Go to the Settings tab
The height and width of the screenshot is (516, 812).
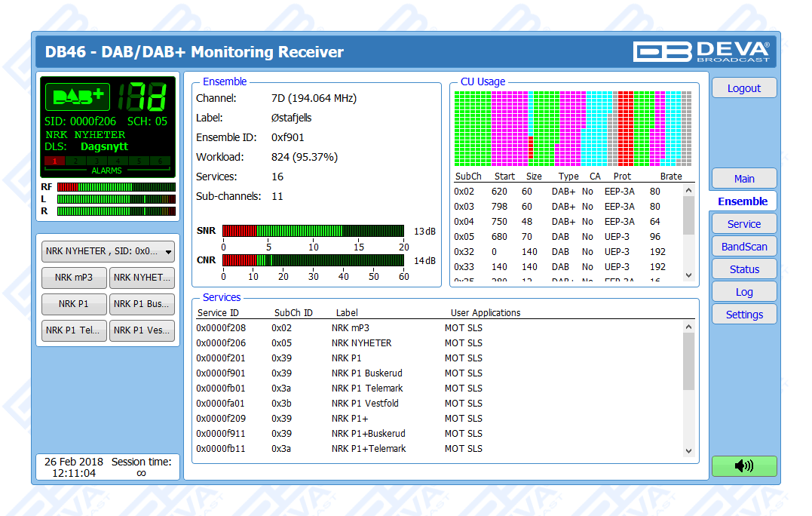(743, 315)
